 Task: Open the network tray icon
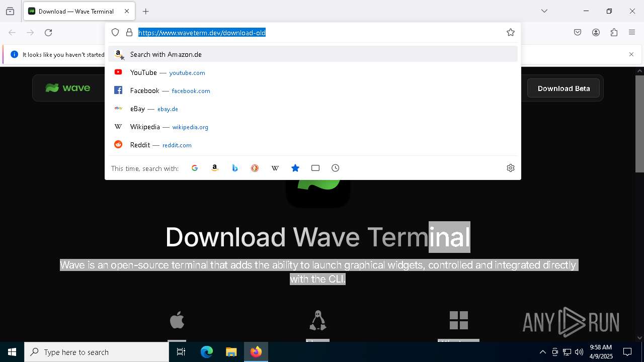coord(567,352)
